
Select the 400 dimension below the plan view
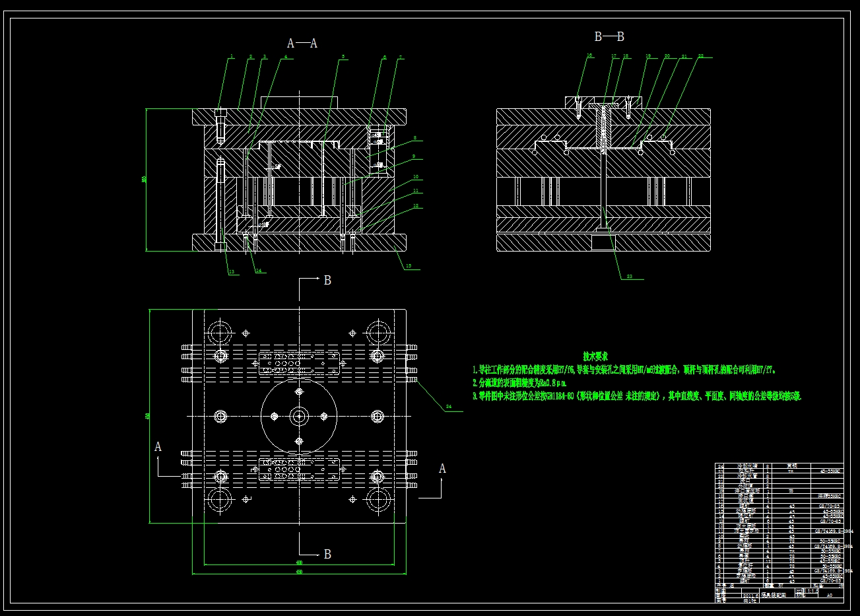pos(299,563)
